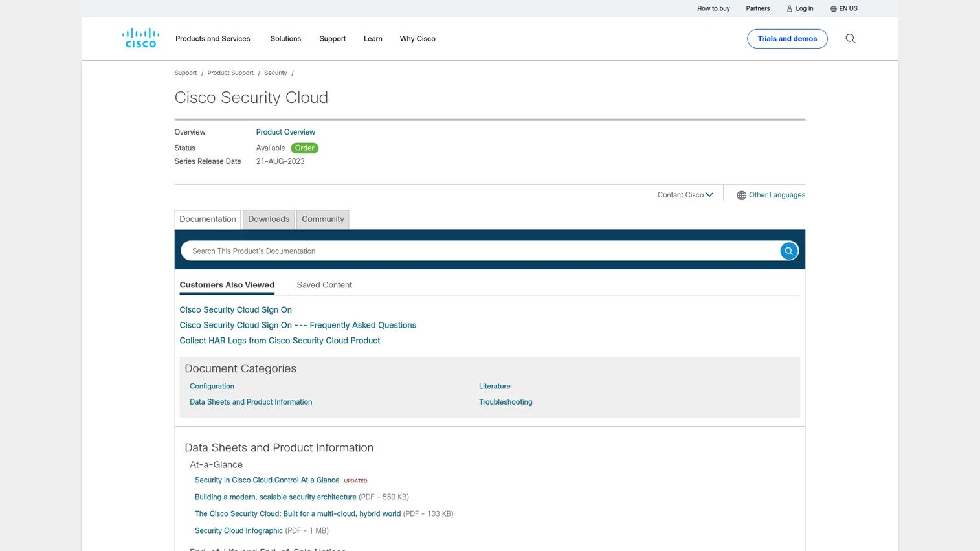The height and width of the screenshot is (551, 980).
Task: Open the Learn menu
Action: pyautogui.click(x=373, y=39)
